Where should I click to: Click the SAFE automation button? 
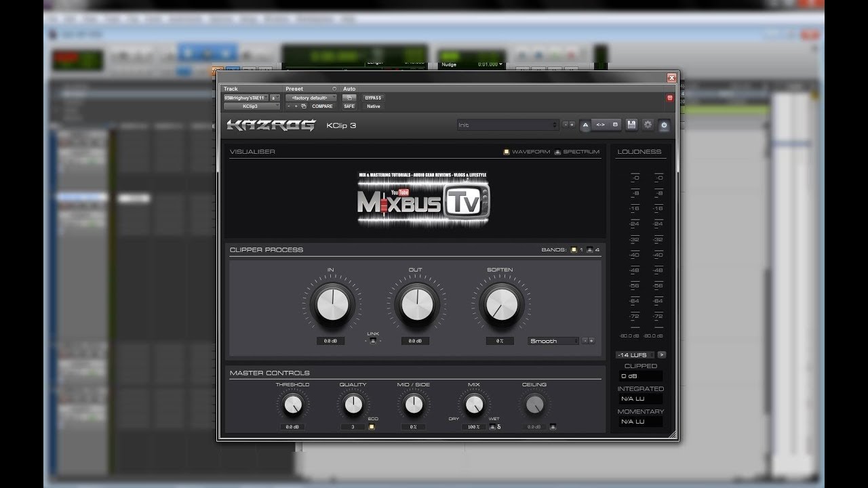[x=349, y=106]
